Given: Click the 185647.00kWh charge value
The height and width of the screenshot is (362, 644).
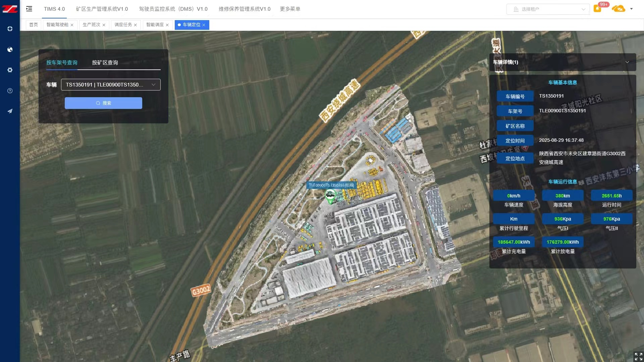Looking at the screenshot, I should coord(514,242).
